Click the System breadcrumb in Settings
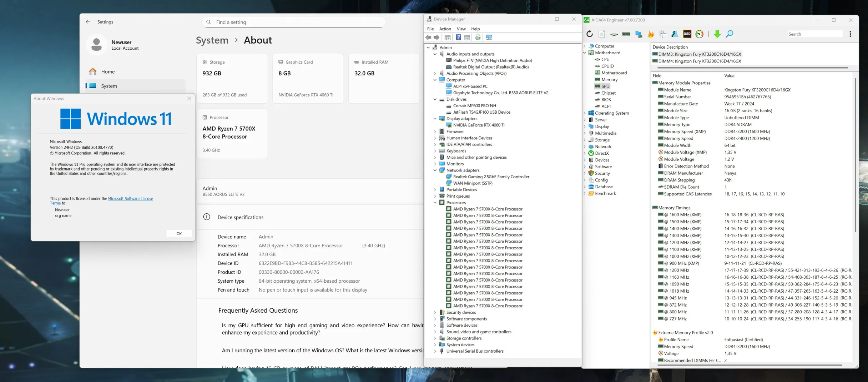868x382 pixels. click(212, 40)
